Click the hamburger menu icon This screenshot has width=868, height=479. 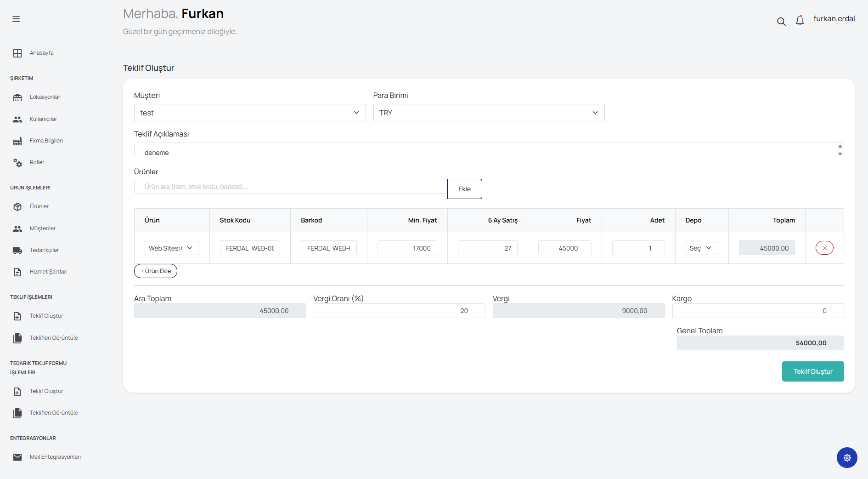point(16,19)
